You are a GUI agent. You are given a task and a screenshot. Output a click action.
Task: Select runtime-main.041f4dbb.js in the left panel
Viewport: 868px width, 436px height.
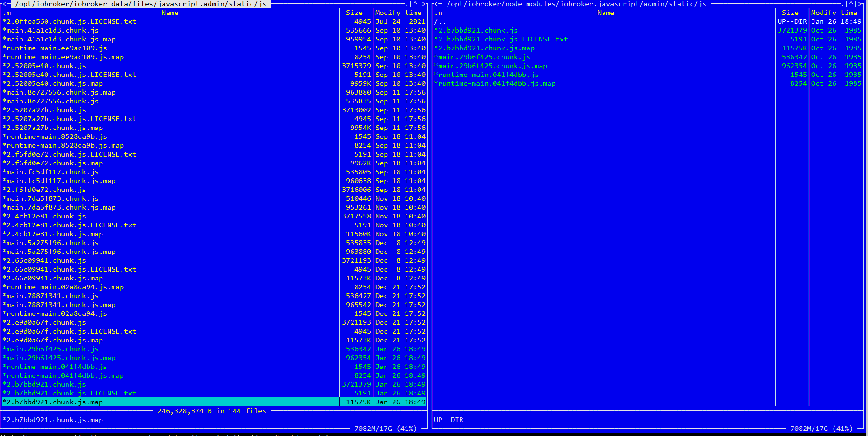coord(55,367)
